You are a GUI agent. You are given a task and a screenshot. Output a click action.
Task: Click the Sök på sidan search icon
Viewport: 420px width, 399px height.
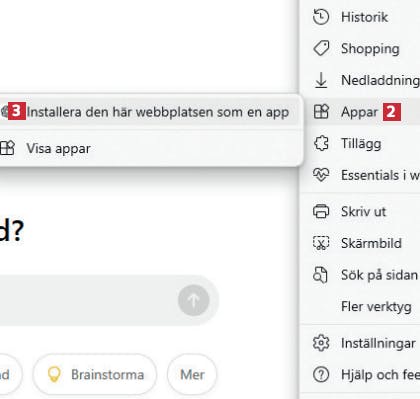tap(320, 275)
